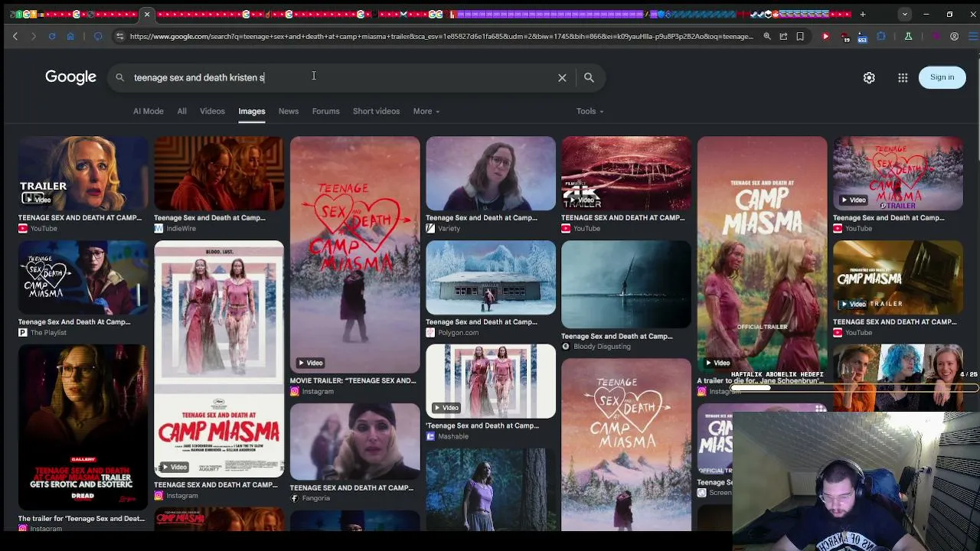
Task: Open the Google apps grid
Action: pyautogui.click(x=903, y=77)
